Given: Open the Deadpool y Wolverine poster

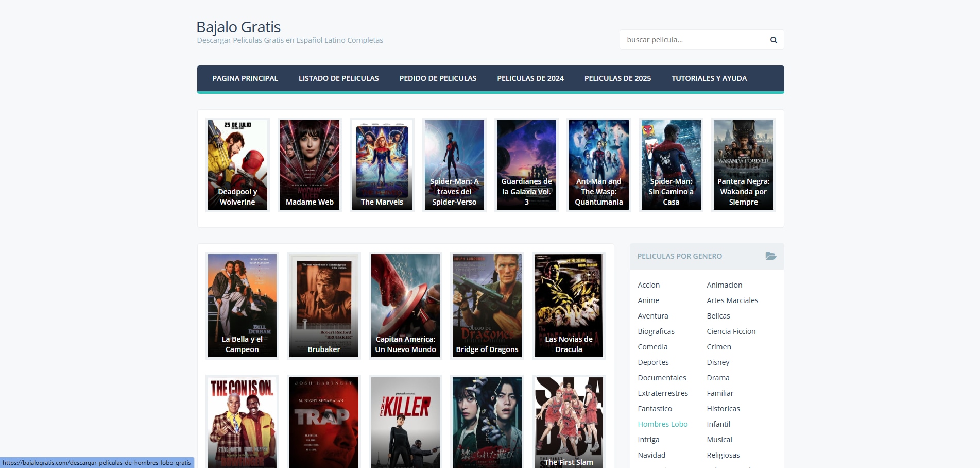Looking at the screenshot, I should pos(237,165).
